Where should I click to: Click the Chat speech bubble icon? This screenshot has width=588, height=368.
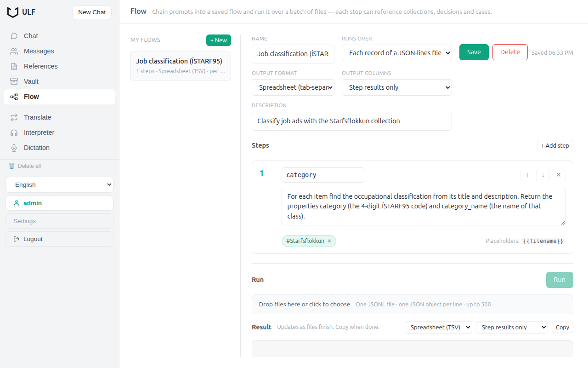click(x=14, y=36)
